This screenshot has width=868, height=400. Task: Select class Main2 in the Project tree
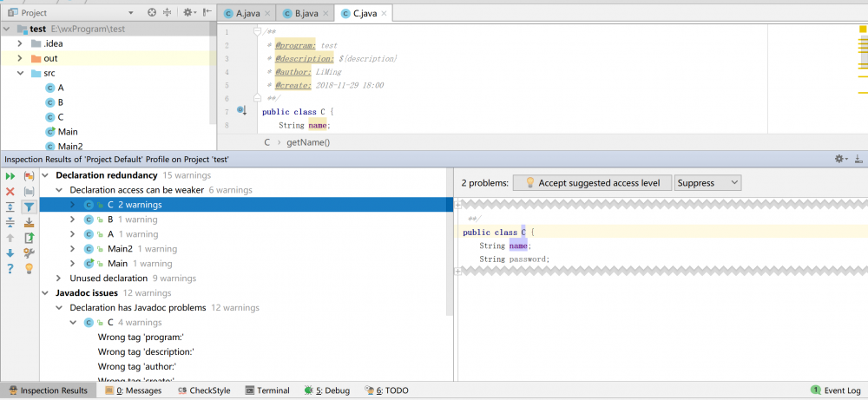coord(63,147)
